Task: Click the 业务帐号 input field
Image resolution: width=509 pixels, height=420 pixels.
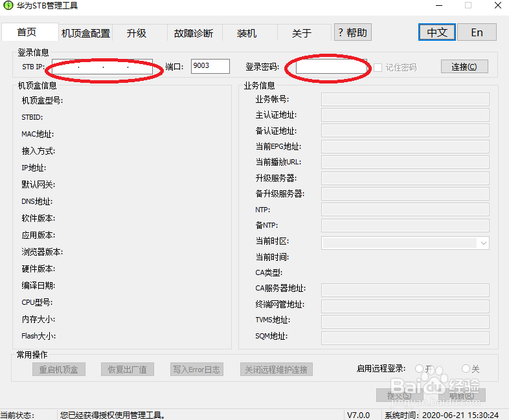Action: (405, 99)
